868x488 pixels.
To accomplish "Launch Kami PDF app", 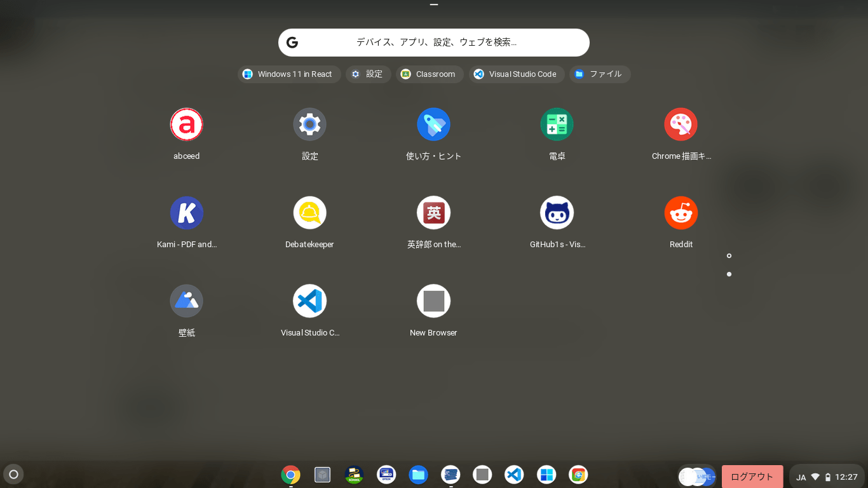I will point(186,213).
